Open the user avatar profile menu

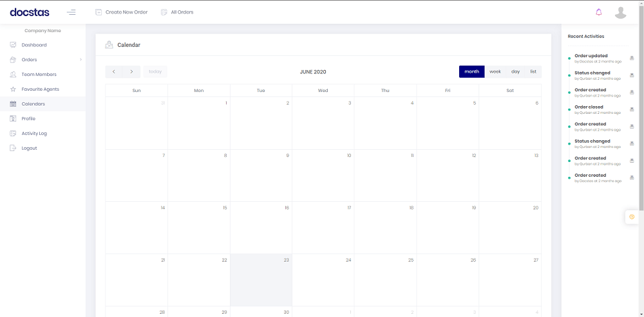[620, 12]
